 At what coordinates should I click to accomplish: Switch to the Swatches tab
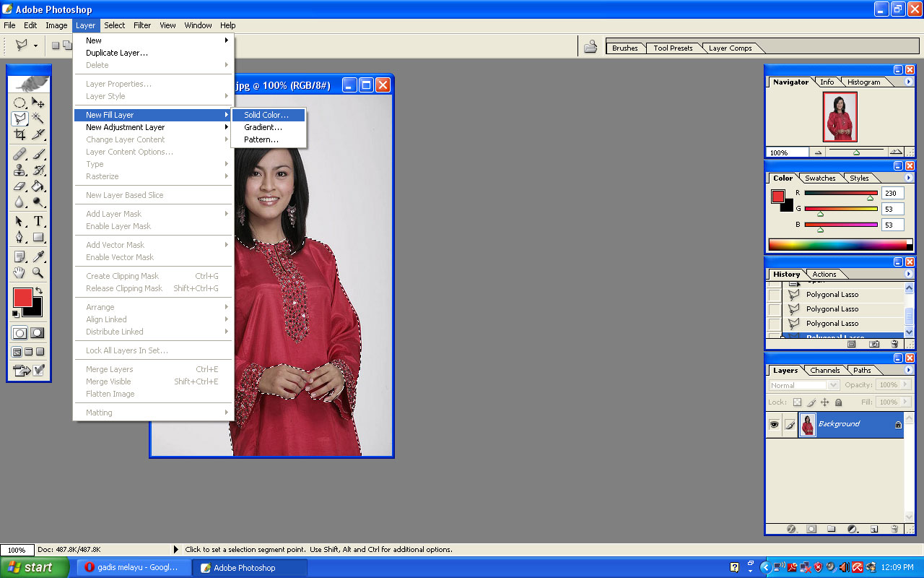pos(820,178)
